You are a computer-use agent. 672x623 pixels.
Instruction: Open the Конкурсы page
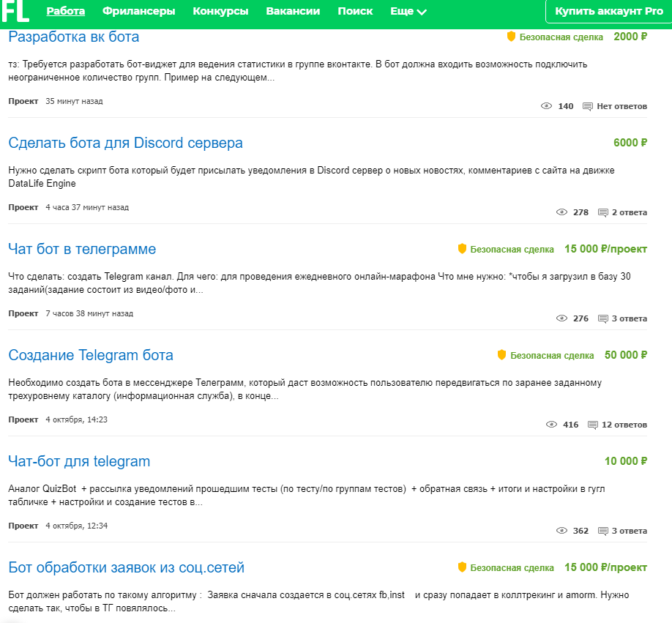[221, 11]
